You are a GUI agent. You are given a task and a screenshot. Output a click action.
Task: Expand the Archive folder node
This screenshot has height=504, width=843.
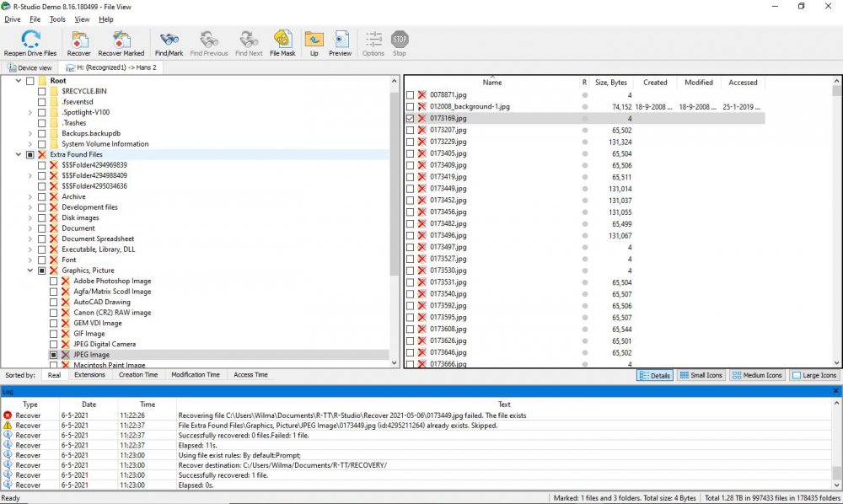30,196
